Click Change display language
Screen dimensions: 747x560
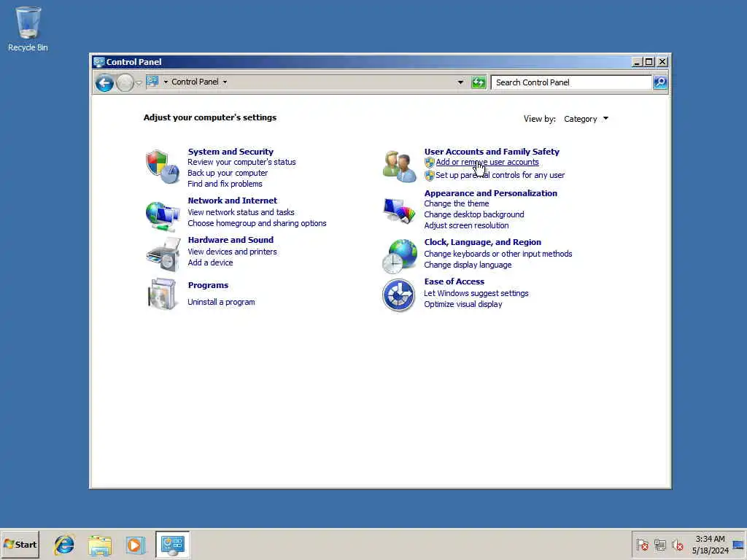(x=468, y=265)
